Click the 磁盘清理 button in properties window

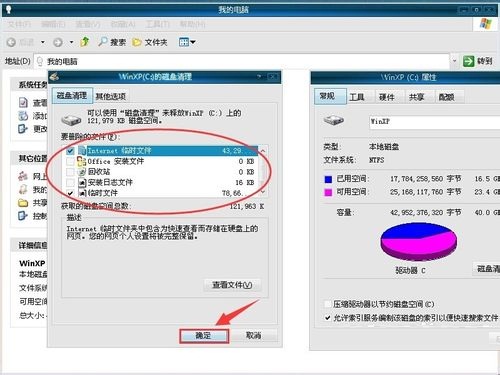(x=487, y=269)
